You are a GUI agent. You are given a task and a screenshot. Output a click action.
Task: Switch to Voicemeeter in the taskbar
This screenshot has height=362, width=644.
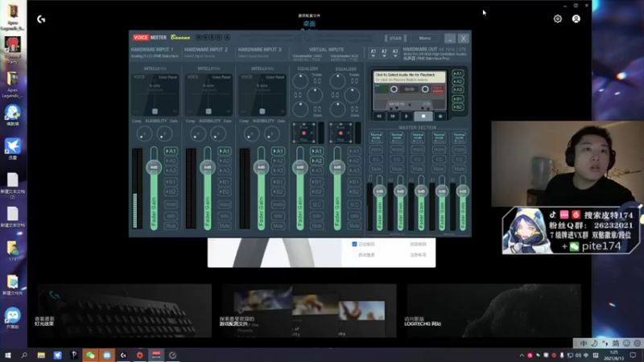click(156, 355)
